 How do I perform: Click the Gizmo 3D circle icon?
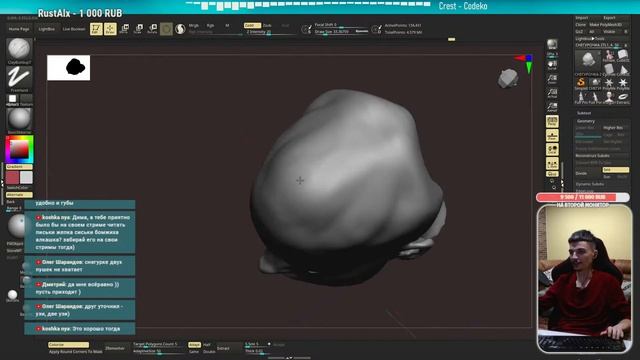pos(166,29)
